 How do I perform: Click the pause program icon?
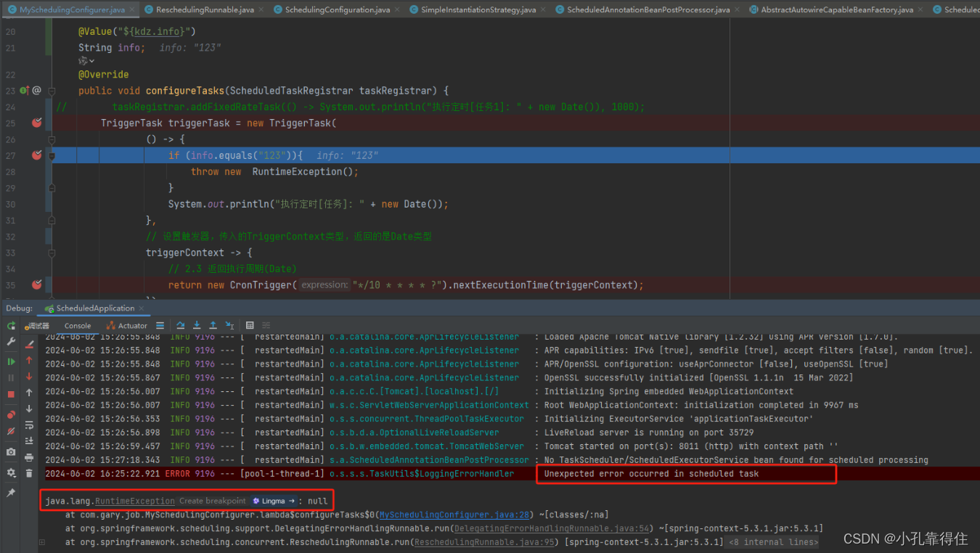[11, 377]
